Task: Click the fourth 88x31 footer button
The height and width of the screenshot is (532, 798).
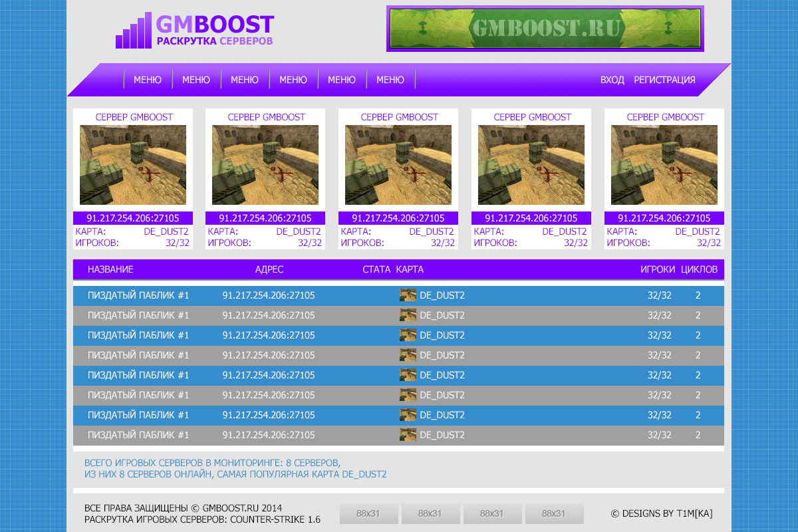Action: [554, 513]
